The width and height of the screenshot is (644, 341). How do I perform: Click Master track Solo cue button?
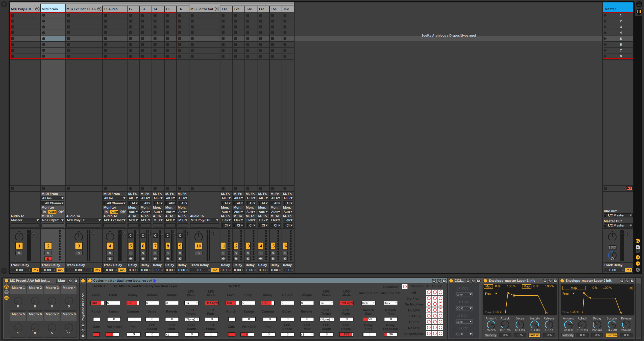pos(612,248)
